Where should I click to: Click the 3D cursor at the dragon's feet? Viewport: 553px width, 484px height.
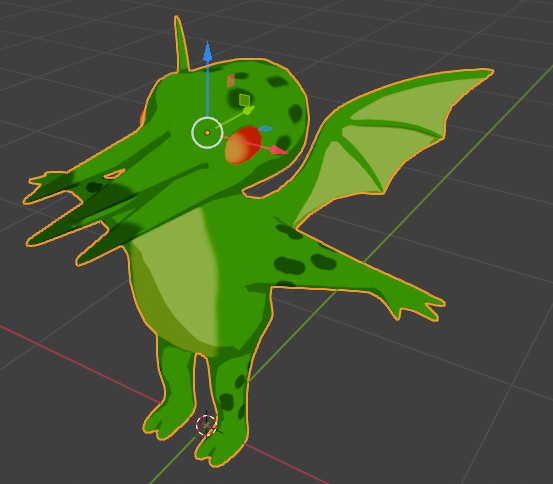pos(206,425)
